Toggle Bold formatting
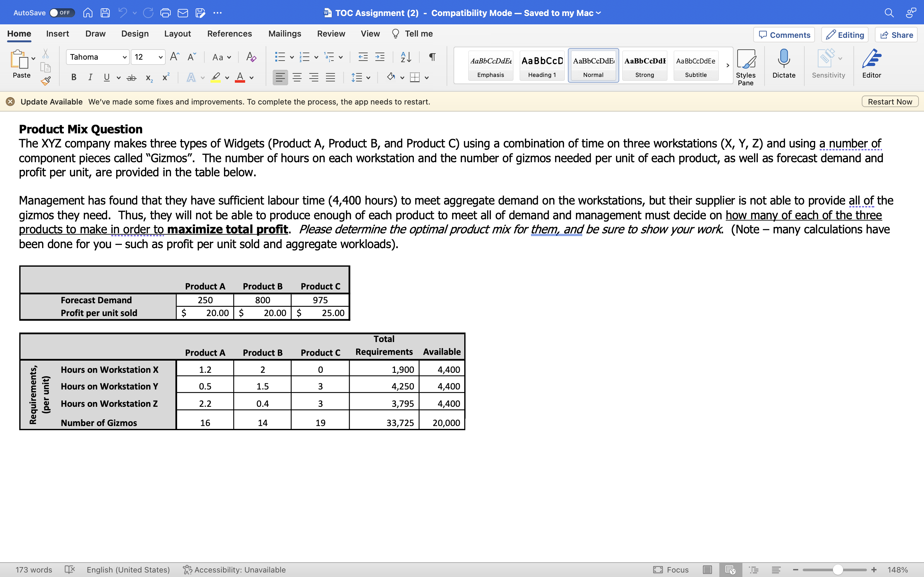 click(x=74, y=78)
